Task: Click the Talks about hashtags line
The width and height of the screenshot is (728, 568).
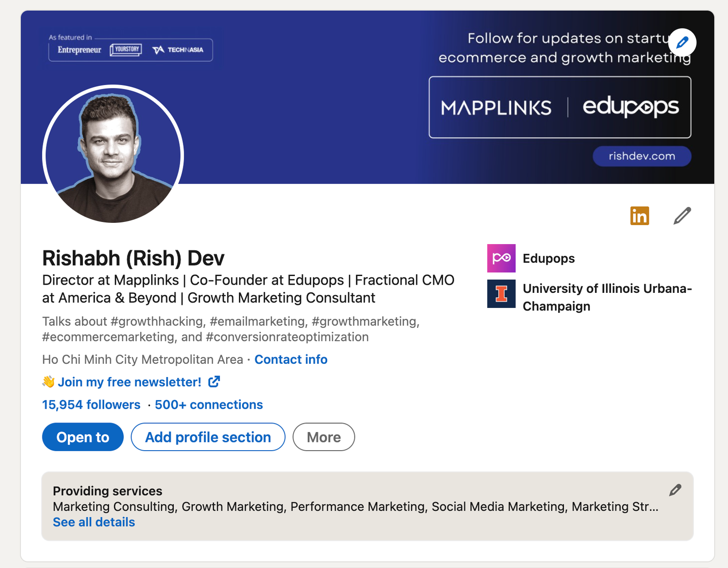Action: pyautogui.click(x=231, y=329)
